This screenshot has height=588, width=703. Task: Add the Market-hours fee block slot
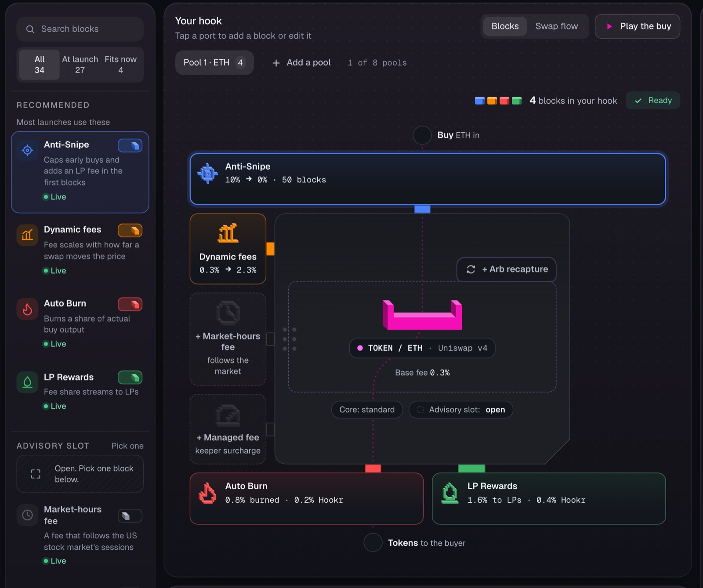228,339
